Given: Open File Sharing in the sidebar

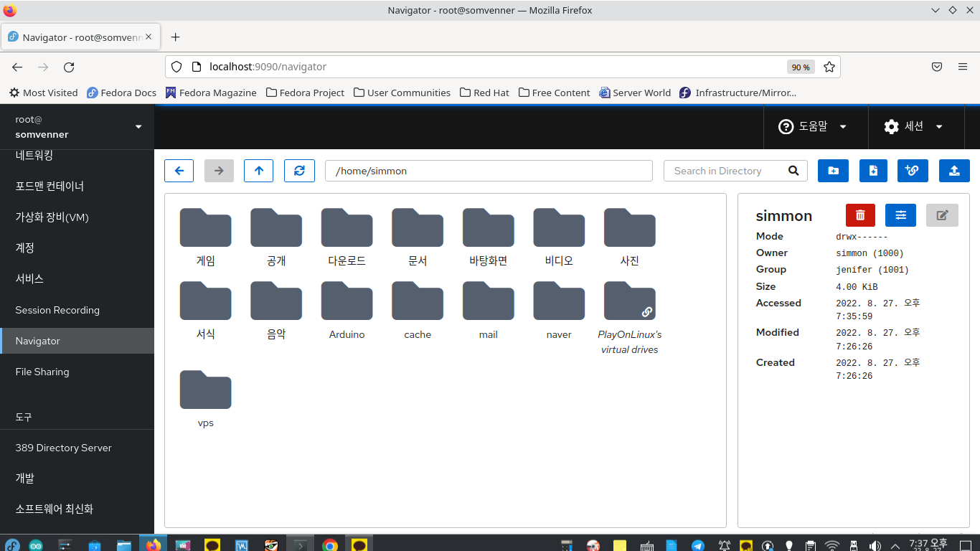Looking at the screenshot, I should (77, 372).
